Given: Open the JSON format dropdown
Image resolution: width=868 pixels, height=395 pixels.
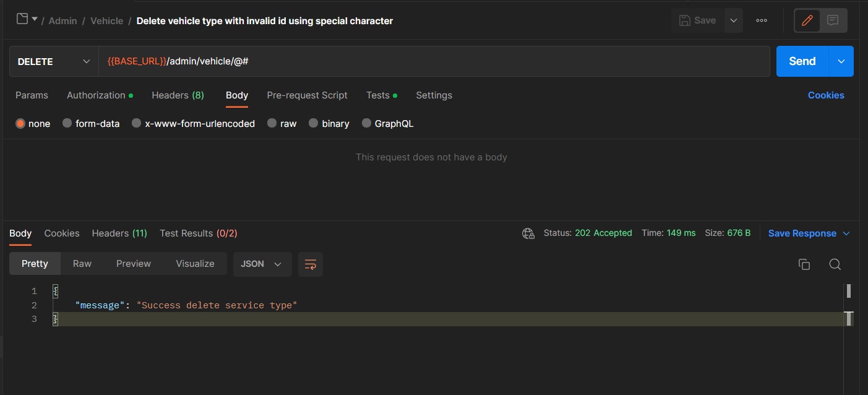Looking at the screenshot, I should [x=262, y=264].
